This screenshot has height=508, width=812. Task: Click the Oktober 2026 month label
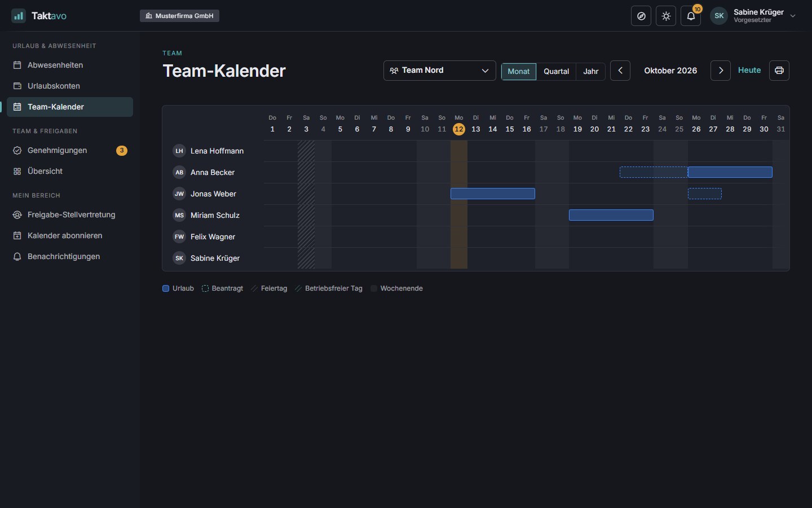tap(670, 71)
